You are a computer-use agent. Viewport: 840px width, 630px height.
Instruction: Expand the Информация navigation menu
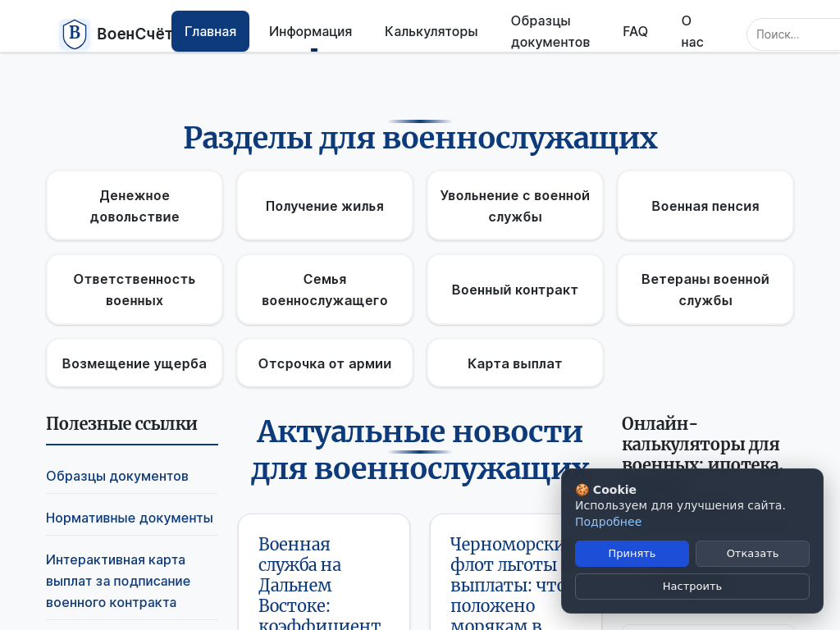[x=310, y=31]
